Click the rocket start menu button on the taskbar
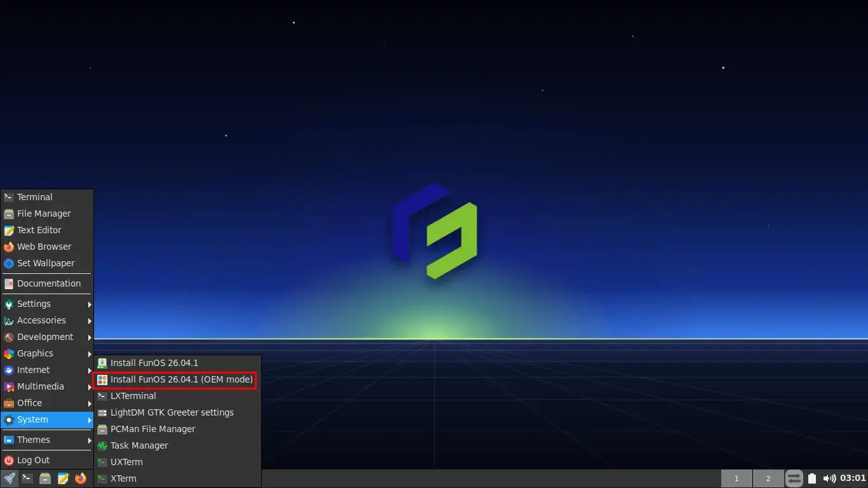This screenshot has height=488, width=868. (x=9, y=478)
